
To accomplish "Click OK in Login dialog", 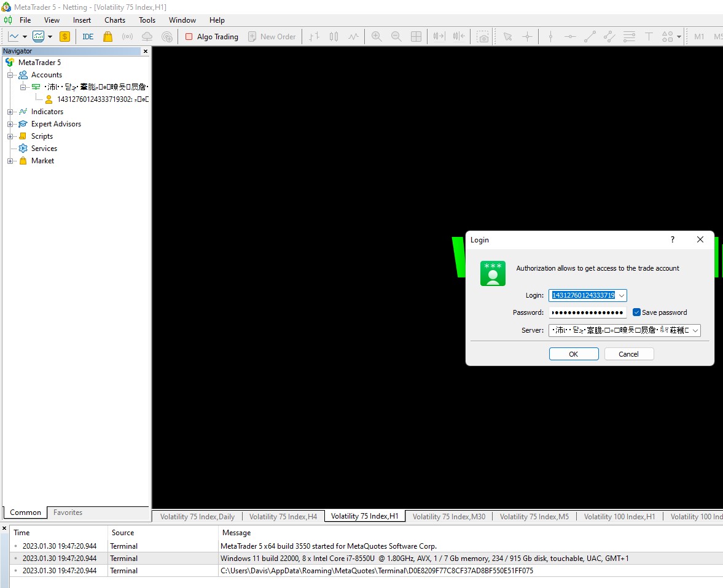I will click(574, 354).
